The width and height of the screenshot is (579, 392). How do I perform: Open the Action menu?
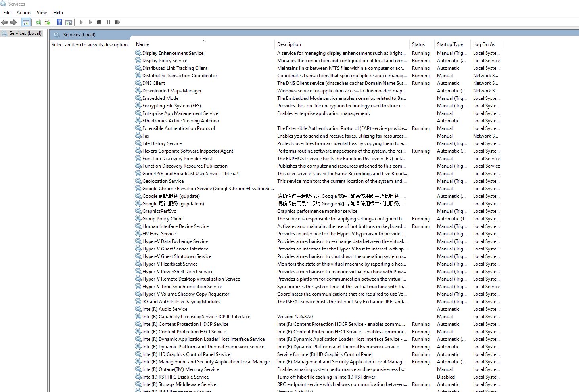tap(23, 13)
